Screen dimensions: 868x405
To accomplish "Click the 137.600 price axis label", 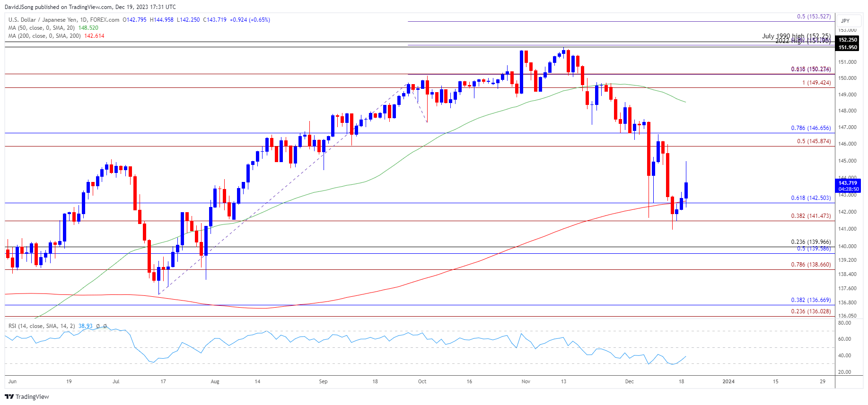I will point(847,288).
